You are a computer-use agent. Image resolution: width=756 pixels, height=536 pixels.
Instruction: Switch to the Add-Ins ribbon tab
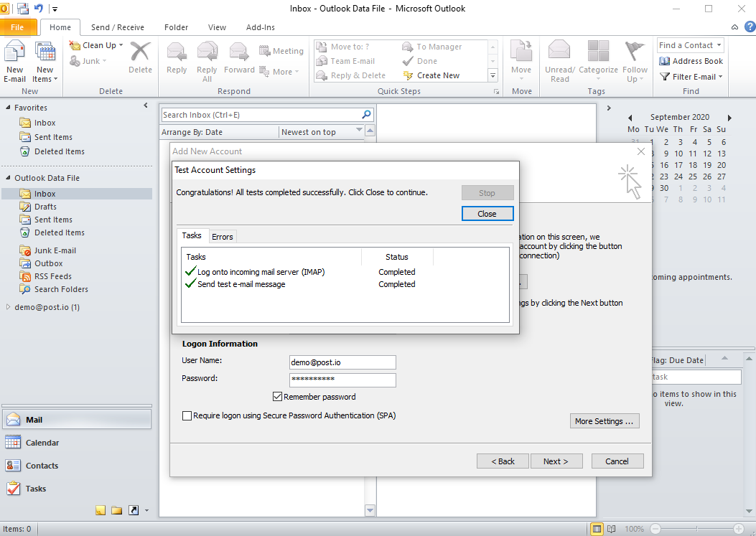pyautogui.click(x=261, y=27)
